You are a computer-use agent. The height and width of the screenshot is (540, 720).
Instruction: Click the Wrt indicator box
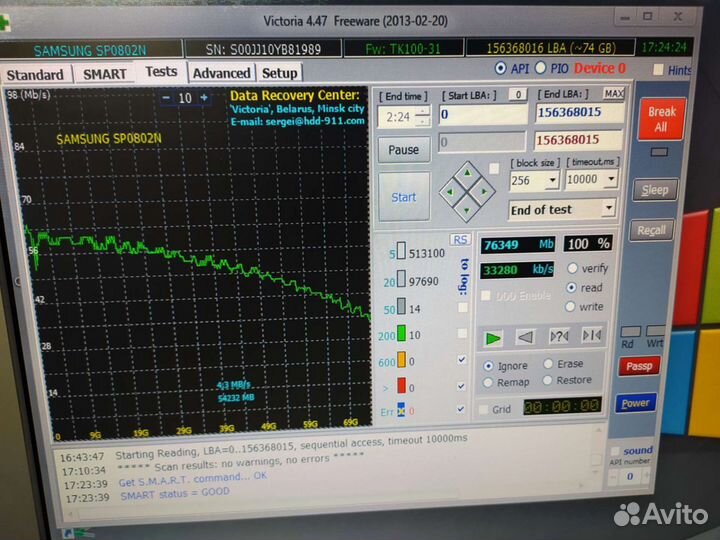coord(655,330)
